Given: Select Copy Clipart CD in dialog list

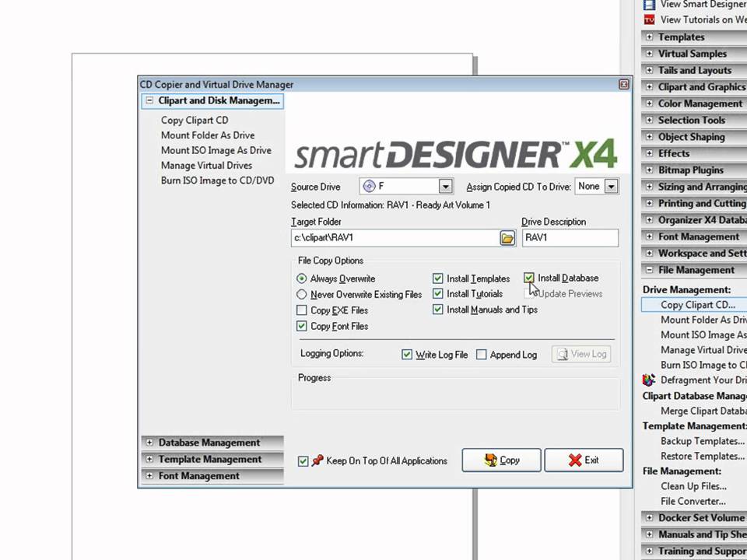Looking at the screenshot, I should 195,120.
